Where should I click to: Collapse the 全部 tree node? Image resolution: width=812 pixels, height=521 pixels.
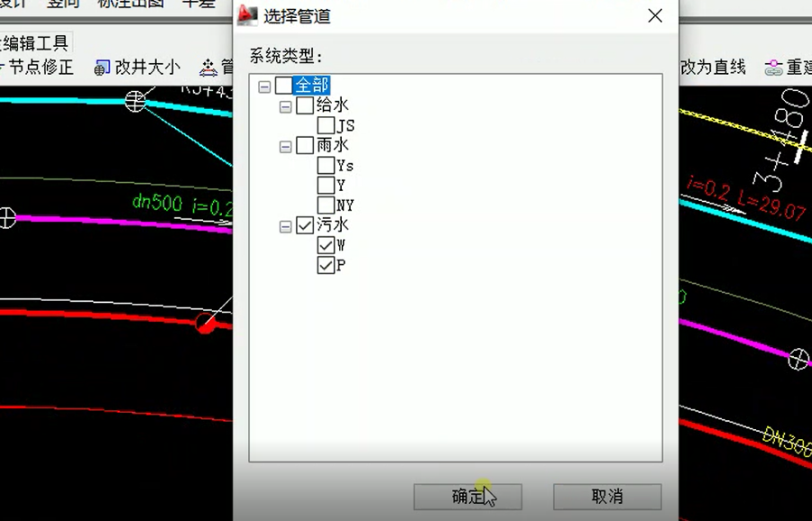(x=264, y=87)
